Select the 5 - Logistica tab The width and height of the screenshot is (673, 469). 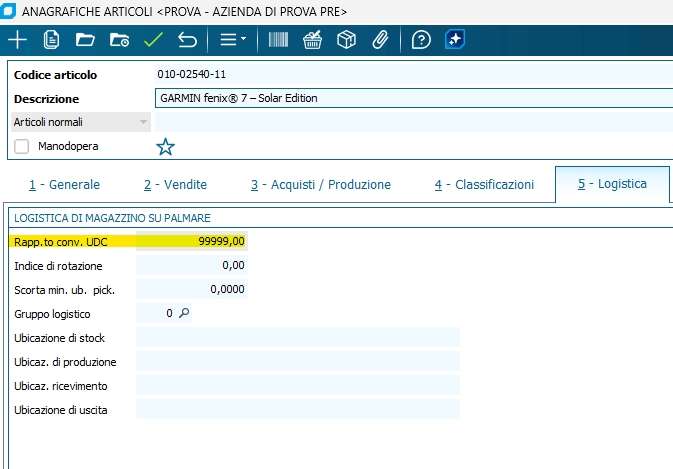click(x=612, y=184)
